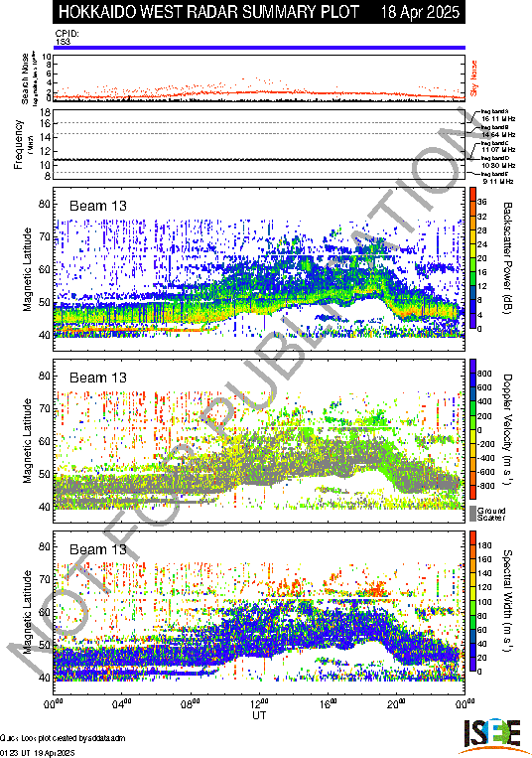Click the Backscatter Power color bar
Image resolution: width=532 pixels, height=758 pixels.
click(473, 258)
